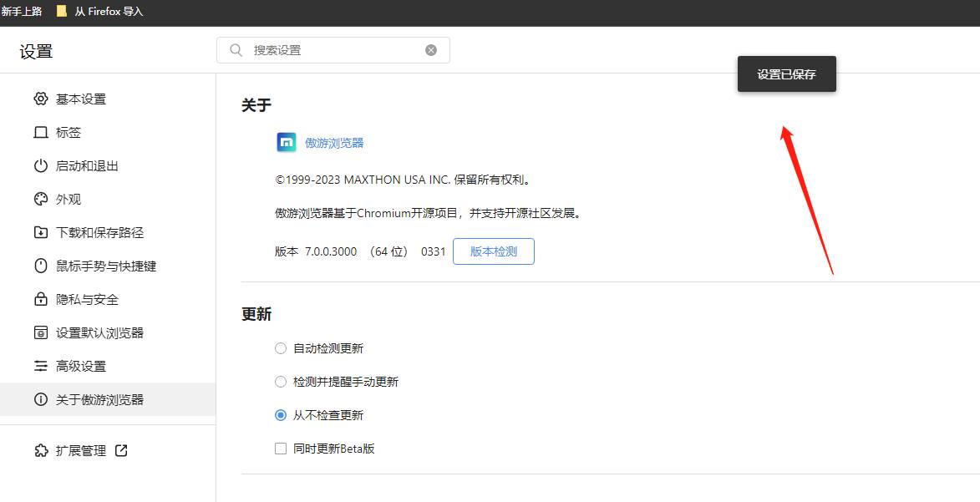Select the 自动检测更新 radio option
The height and width of the screenshot is (502, 980).
click(x=281, y=348)
